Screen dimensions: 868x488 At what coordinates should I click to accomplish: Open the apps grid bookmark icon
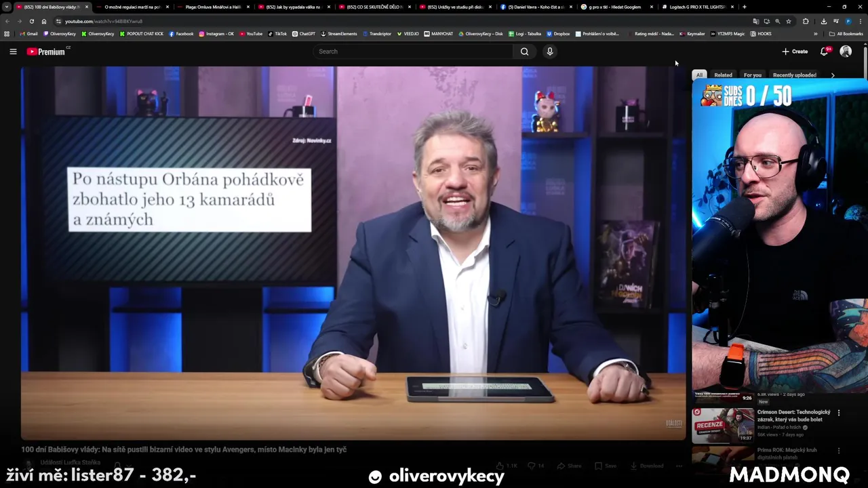click(7, 33)
